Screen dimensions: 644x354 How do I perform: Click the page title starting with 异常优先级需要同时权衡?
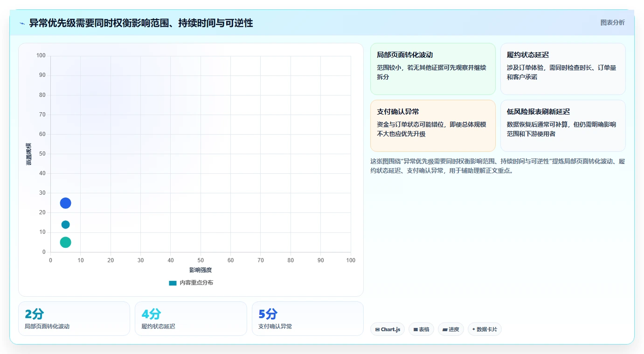click(141, 23)
